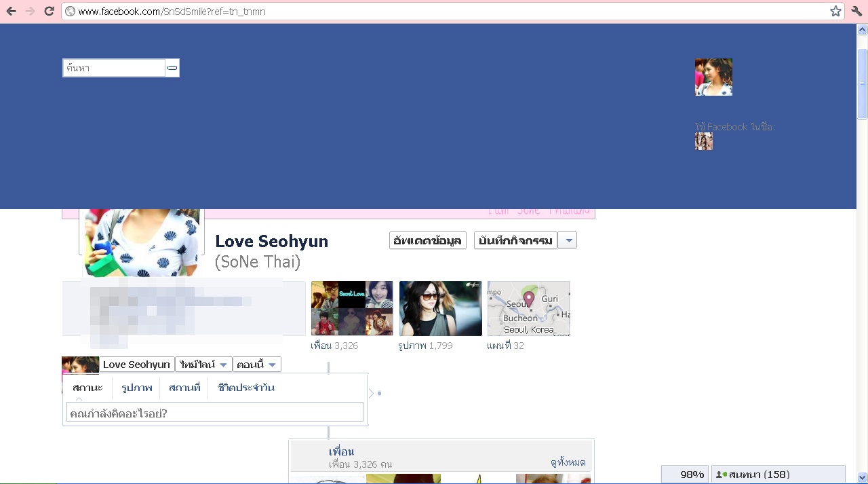Click the status box 'คุณกำลังคิดอะไรอยู่?'
Image resolution: width=868 pixels, height=484 pixels.
(x=215, y=412)
